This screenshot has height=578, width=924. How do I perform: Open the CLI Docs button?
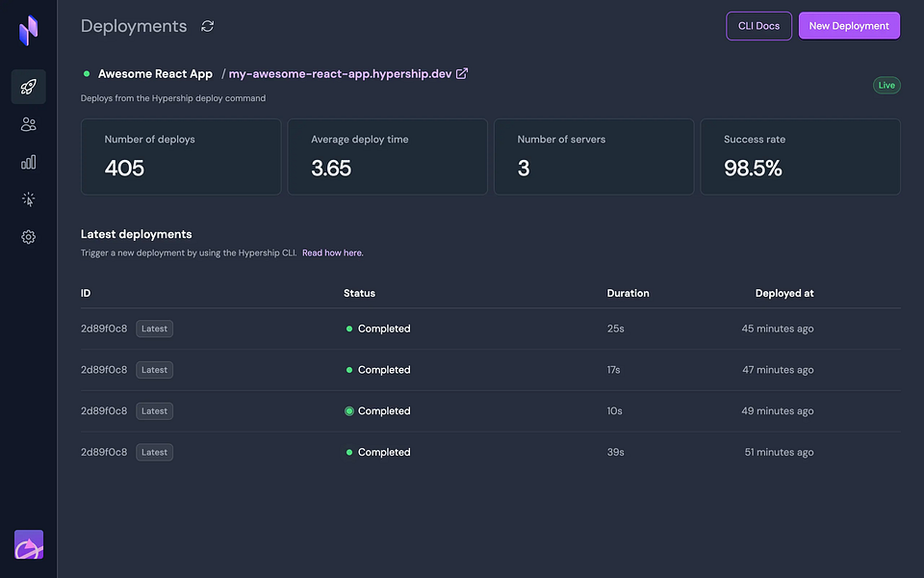pyautogui.click(x=758, y=26)
